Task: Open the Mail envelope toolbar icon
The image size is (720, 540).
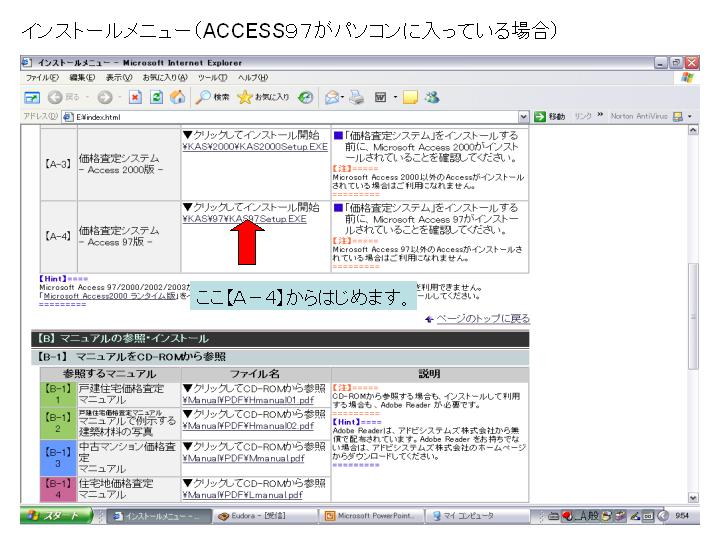Action: pos(332,97)
